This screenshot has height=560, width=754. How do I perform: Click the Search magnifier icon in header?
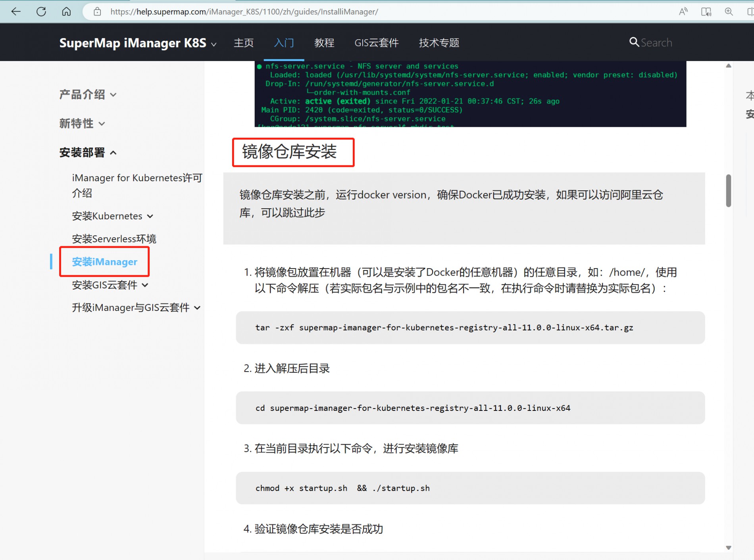tap(634, 42)
